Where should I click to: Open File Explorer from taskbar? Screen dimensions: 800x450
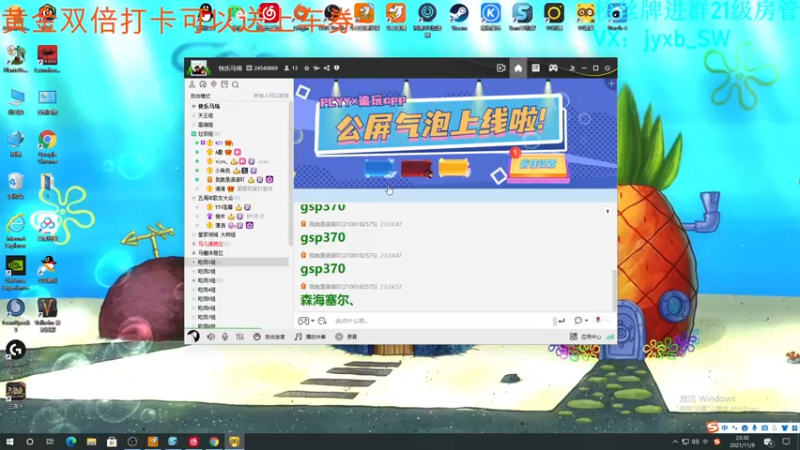pyautogui.click(x=91, y=442)
